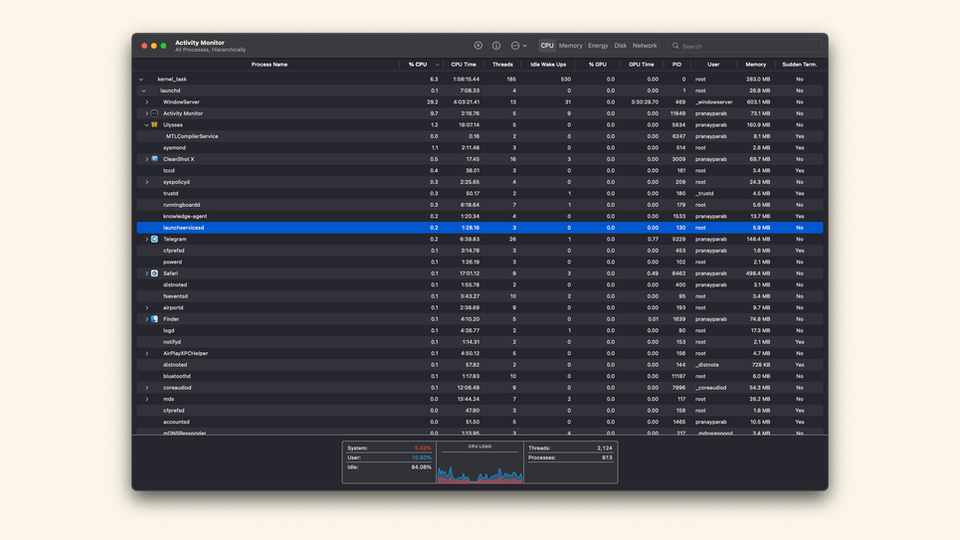This screenshot has width=960, height=540.
Task: Select the launchservicesd process row
Action: (x=479, y=228)
